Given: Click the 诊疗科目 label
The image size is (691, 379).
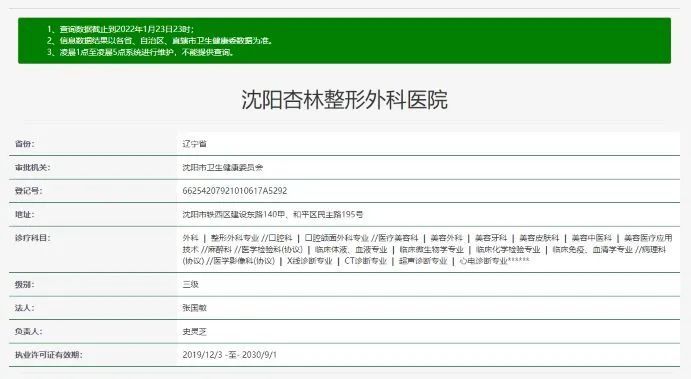Looking at the screenshot, I should (x=33, y=238).
